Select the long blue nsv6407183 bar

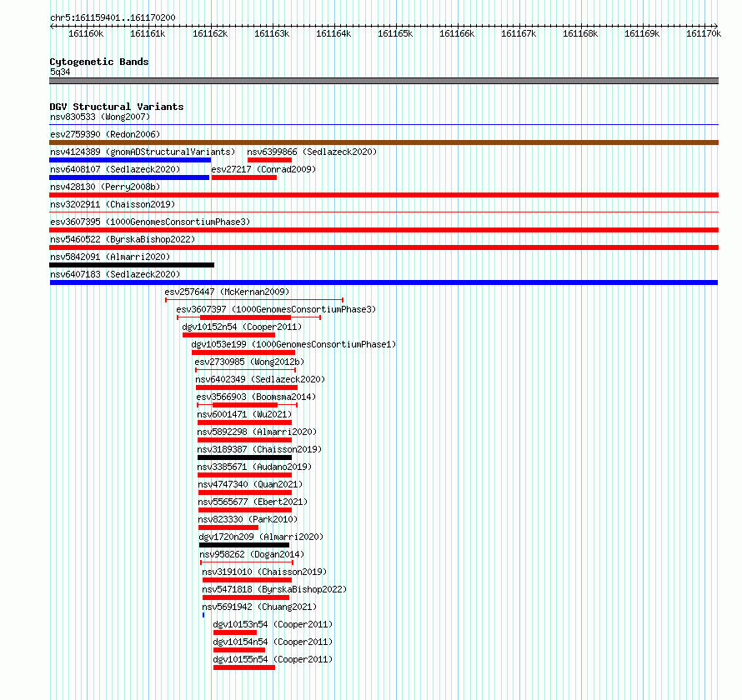[384, 282]
